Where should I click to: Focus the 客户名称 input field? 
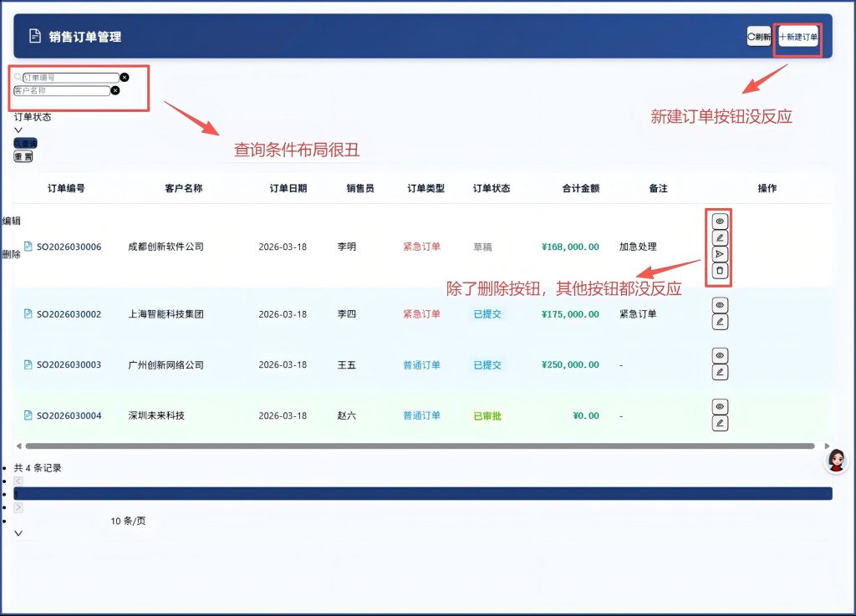tap(62, 90)
